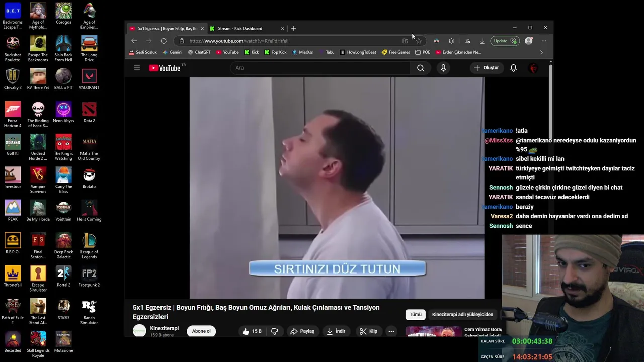This screenshot has height=362, width=644.
Task: Click the YouTube Ara search field
Action: 320,68
